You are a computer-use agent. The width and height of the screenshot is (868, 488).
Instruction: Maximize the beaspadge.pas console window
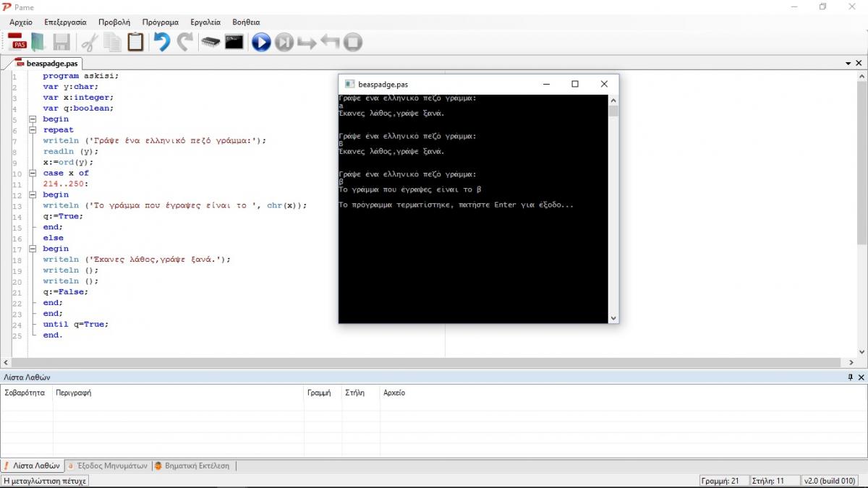(575, 84)
